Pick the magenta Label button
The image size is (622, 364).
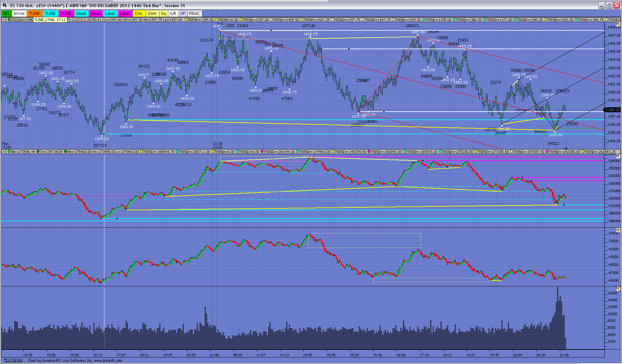[125, 13]
